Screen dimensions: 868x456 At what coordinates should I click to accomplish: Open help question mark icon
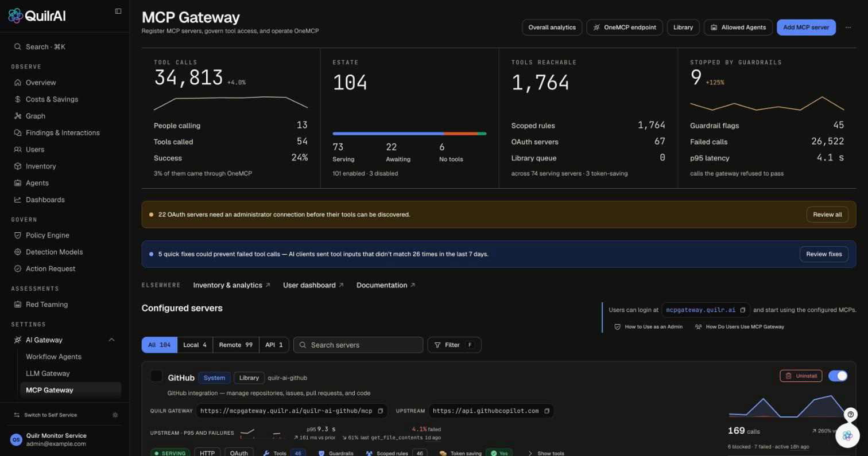point(851,414)
